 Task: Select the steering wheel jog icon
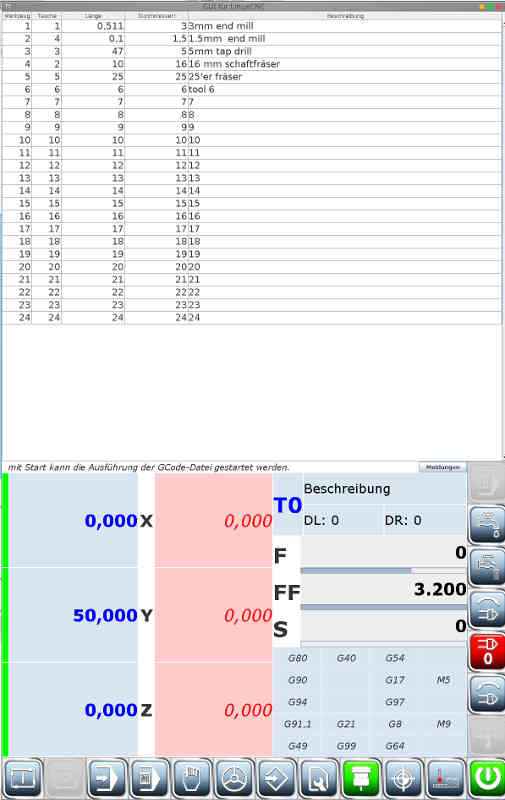[234, 778]
